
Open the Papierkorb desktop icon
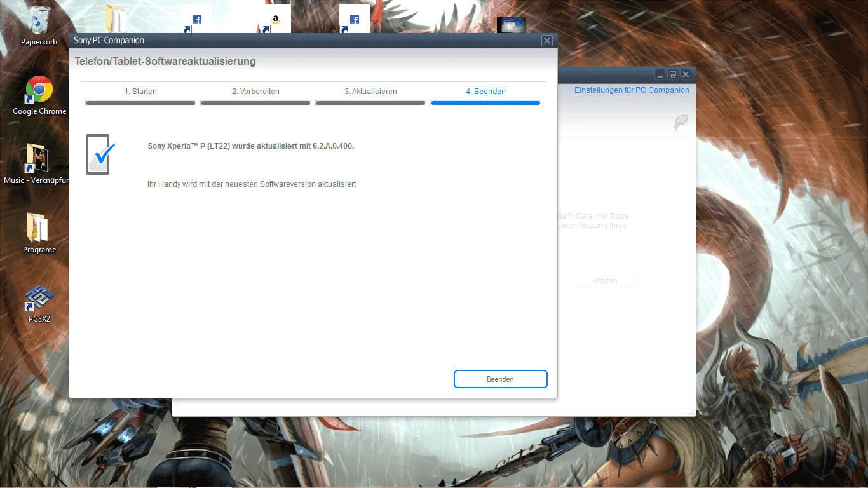[x=39, y=25]
